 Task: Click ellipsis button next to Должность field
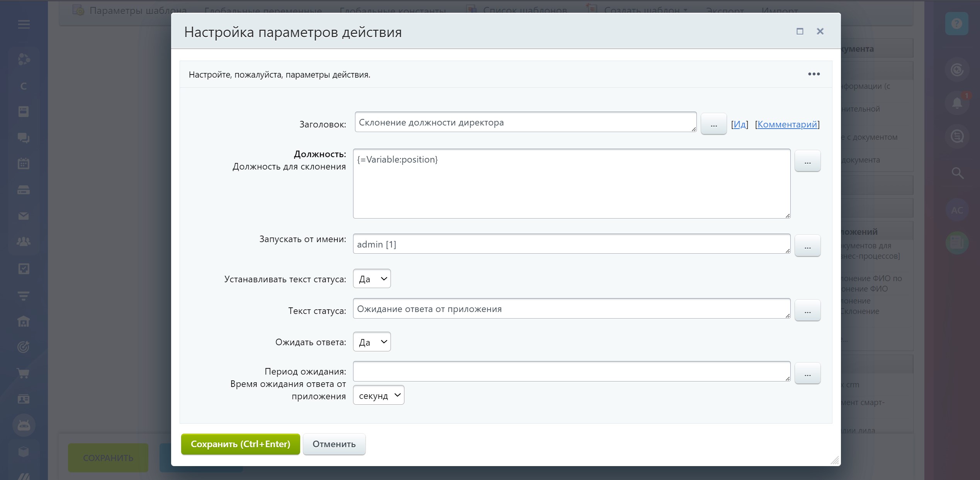click(807, 161)
